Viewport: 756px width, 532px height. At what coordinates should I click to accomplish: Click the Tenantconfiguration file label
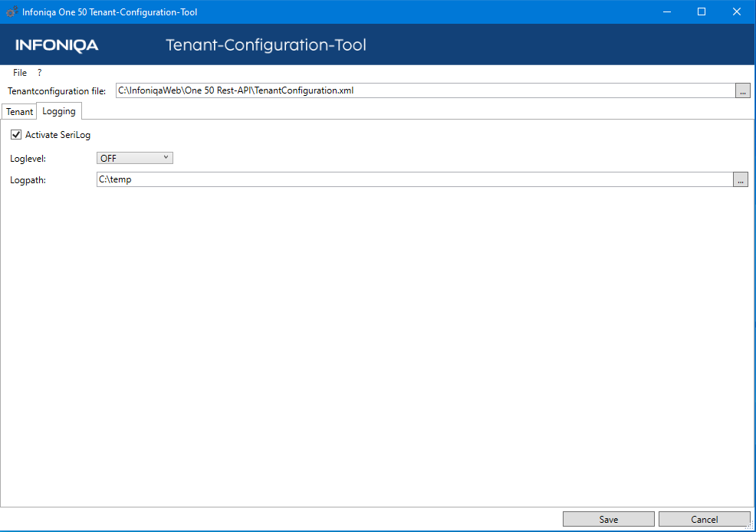(x=57, y=91)
